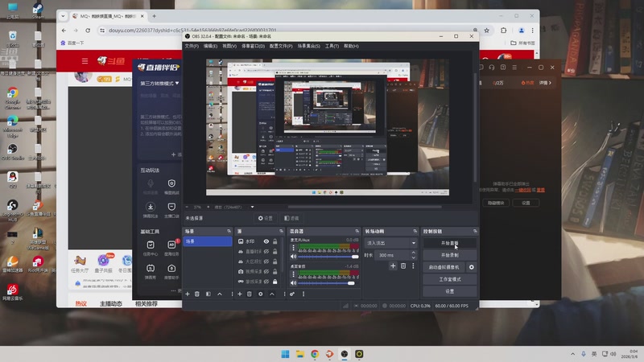This screenshot has height=362, width=644.
Task: Pop out the Audio Mixer dock icon
Action: [x=357, y=232]
